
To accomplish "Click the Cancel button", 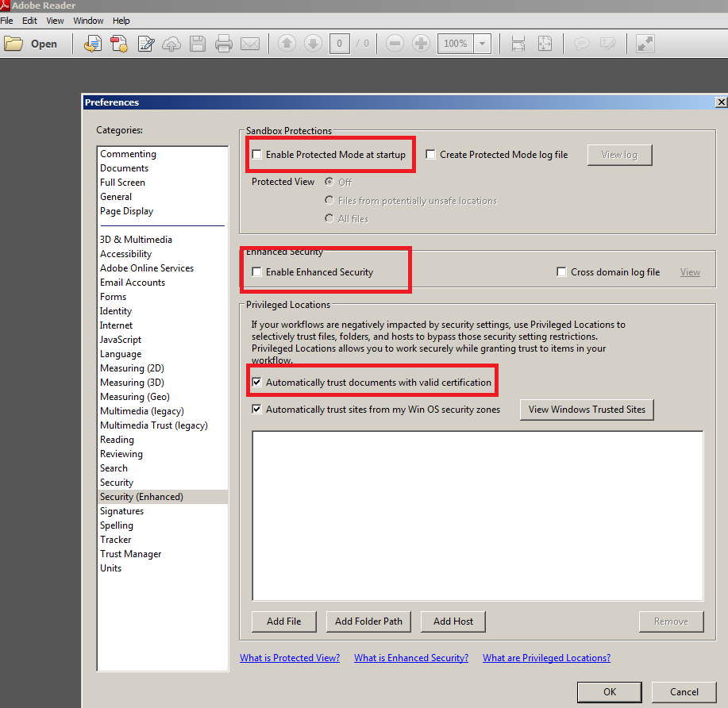I will click(684, 692).
